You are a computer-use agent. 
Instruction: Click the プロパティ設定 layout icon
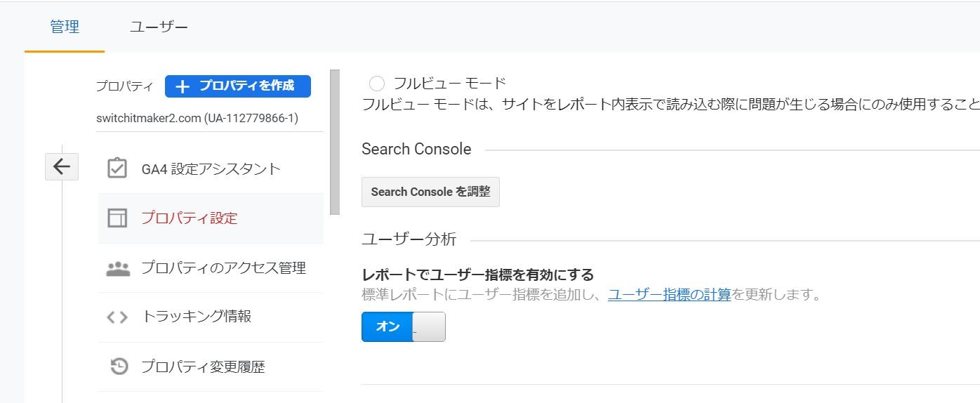click(117, 218)
